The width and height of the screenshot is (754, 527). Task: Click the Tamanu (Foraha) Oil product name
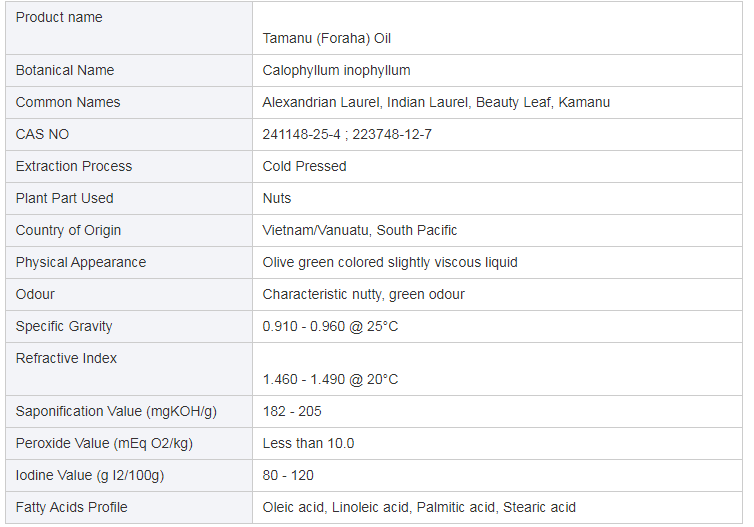point(327,38)
